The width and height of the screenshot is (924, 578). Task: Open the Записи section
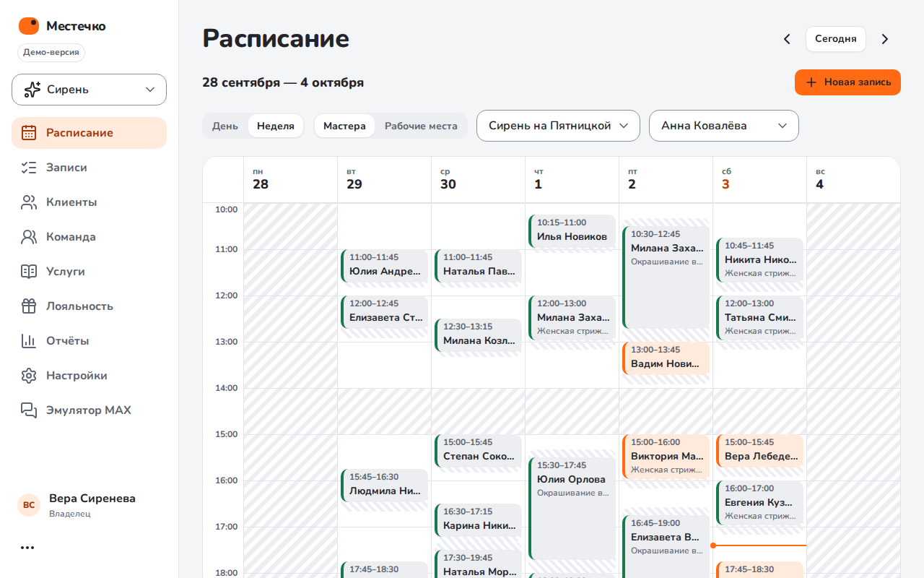click(89, 168)
